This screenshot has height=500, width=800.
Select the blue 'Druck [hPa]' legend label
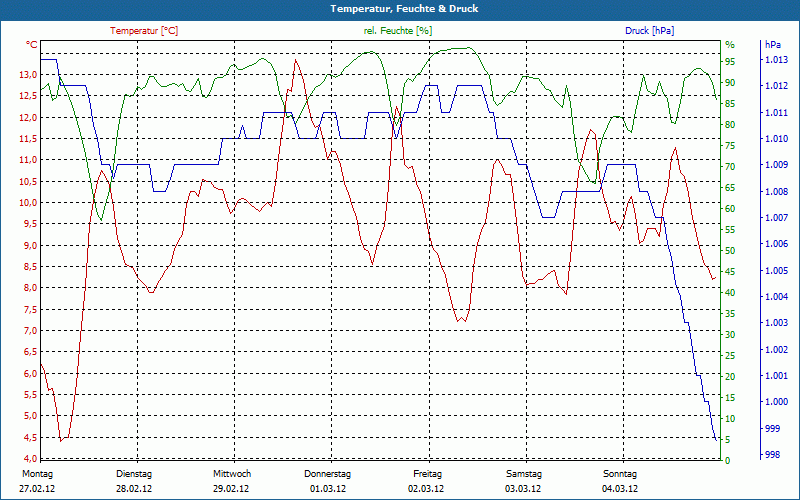tap(649, 31)
